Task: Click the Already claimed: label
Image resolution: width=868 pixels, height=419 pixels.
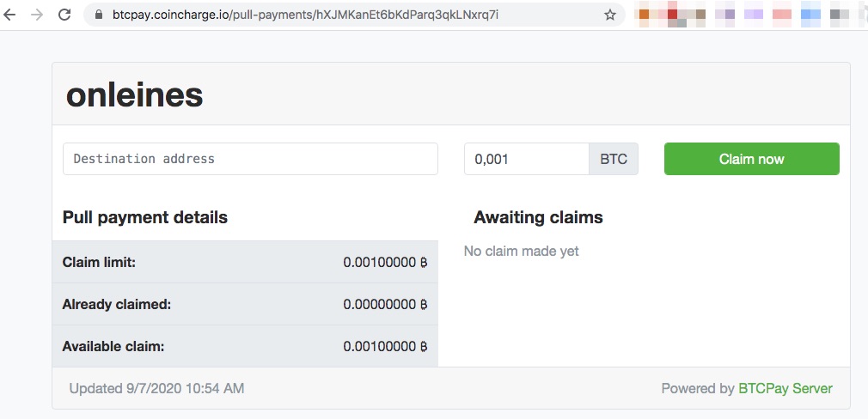Action: click(x=117, y=304)
